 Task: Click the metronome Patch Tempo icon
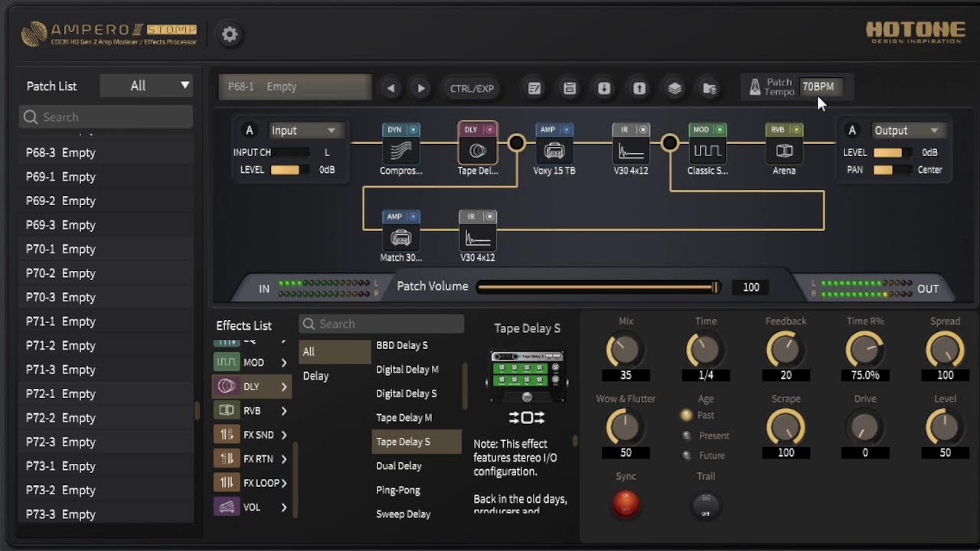click(x=754, y=86)
